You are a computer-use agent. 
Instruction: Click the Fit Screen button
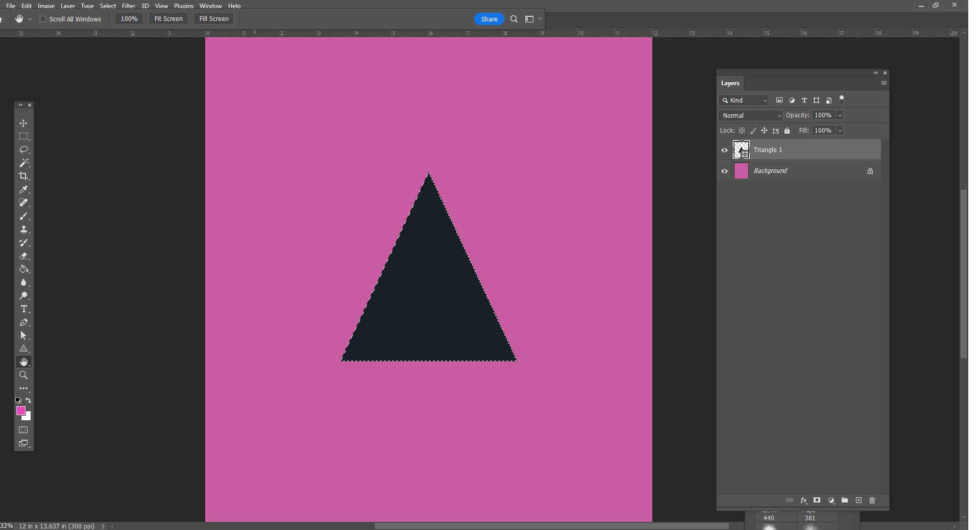point(168,18)
